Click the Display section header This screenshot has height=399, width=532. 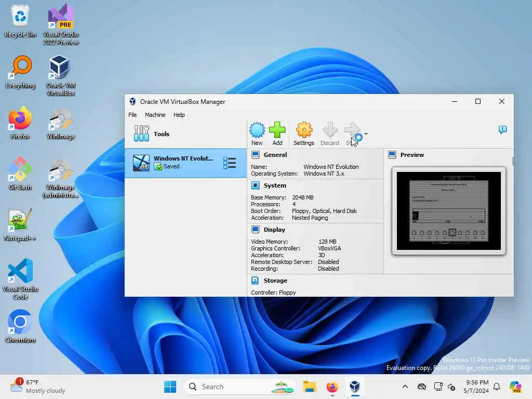pos(274,230)
